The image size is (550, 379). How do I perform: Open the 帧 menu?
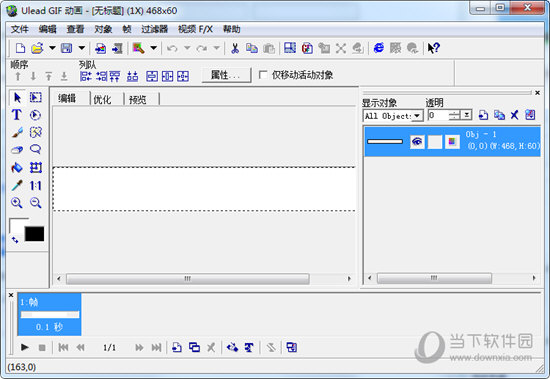(127, 29)
